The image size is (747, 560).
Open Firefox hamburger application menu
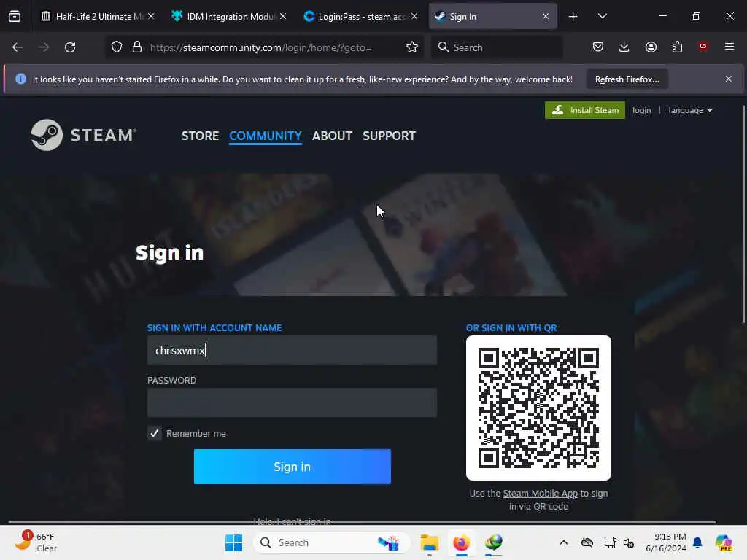click(729, 47)
